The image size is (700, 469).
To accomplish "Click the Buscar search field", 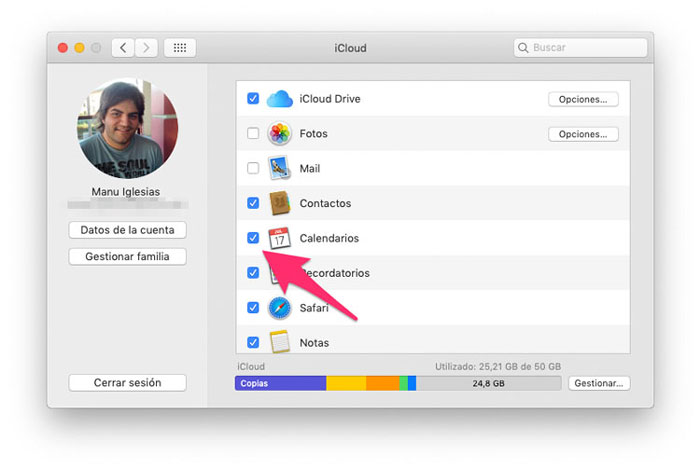I will pos(580,48).
